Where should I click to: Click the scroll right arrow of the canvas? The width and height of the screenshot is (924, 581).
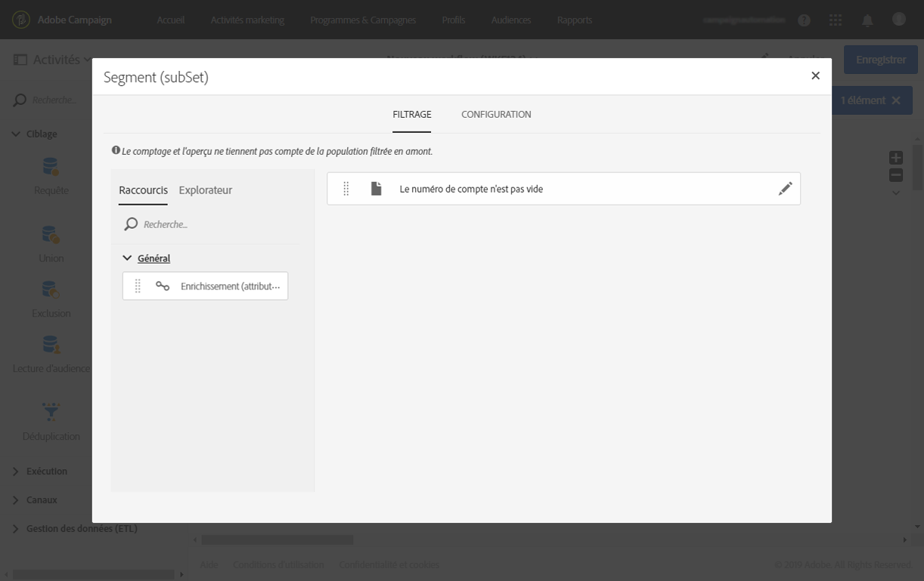click(x=905, y=540)
